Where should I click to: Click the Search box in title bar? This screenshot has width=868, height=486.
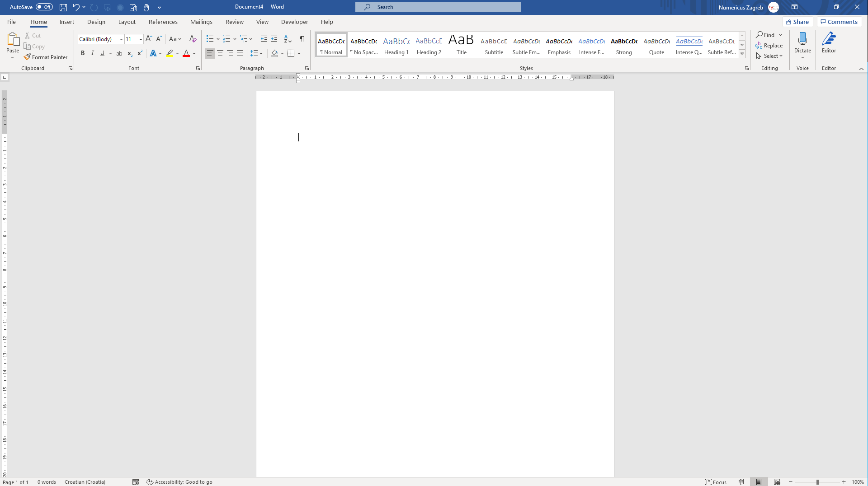coord(438,7)
